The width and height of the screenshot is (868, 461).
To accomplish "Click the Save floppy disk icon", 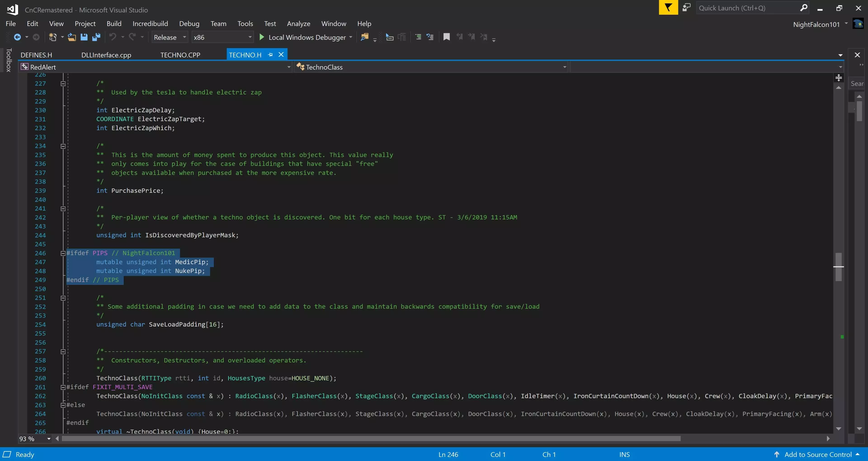I will pos(84,37).
